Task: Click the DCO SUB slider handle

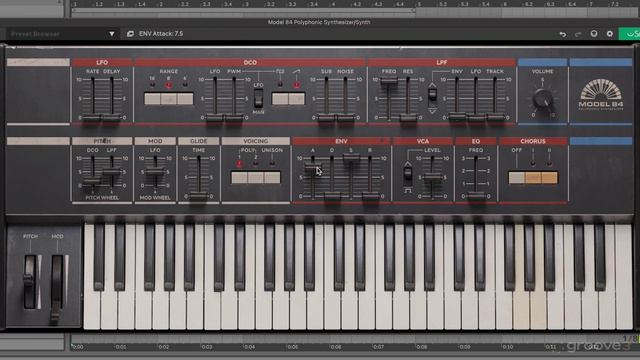Action: [x=327, y=118]
